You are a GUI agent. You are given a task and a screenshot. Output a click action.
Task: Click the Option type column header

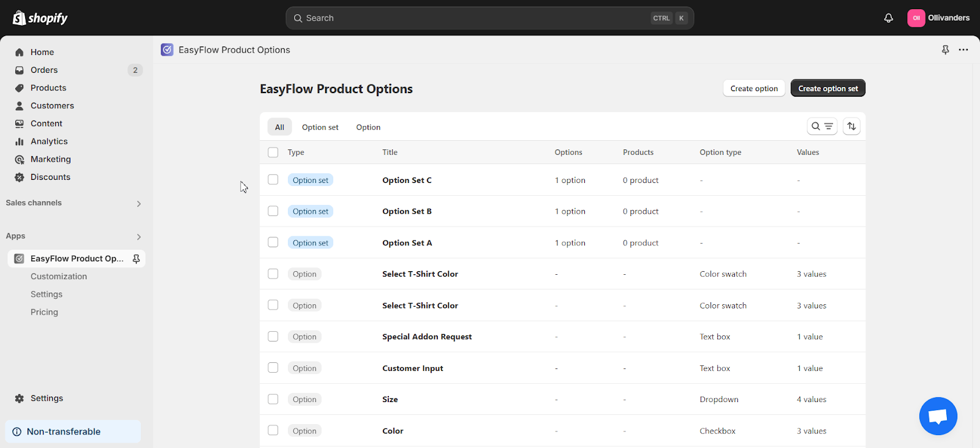pyautogui.click(x=720, y=152)
